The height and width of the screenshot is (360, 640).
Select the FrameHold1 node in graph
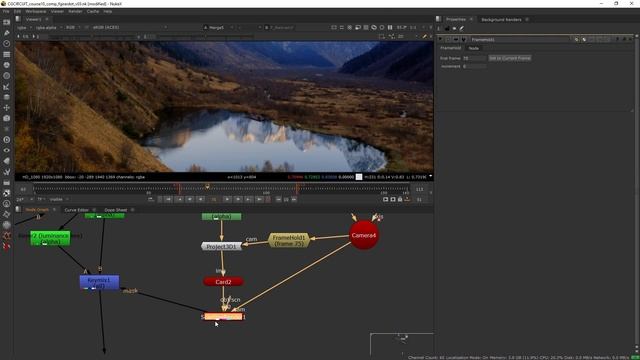coord(289,240)
